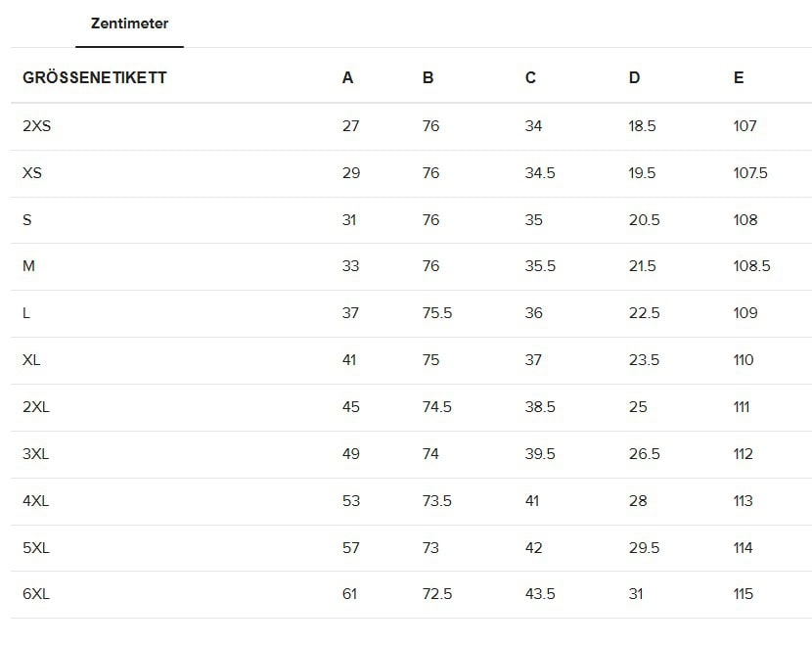Click the 3XL size row label

coord(36,454)
